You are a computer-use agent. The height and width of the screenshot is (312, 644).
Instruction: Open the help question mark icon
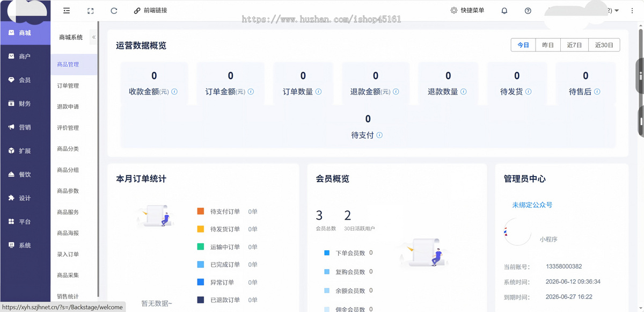pos(528,10)
